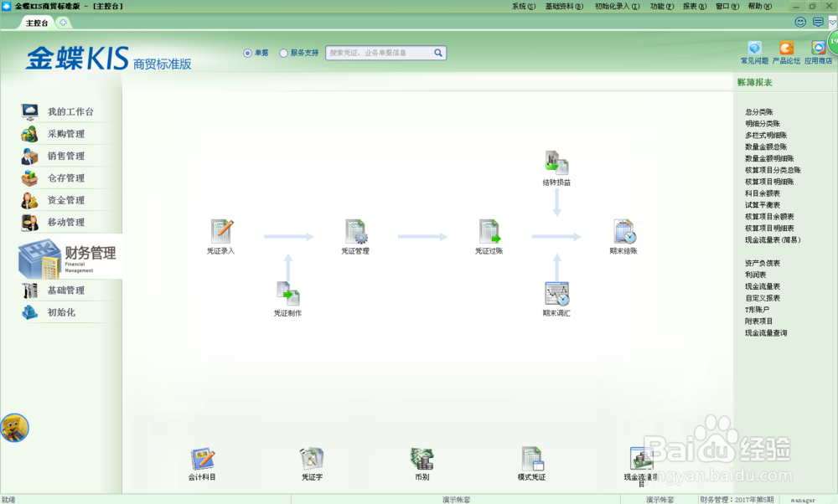The width and height of the screenshot is (838, 504).
Task: Select 财务管理 module in sidebar
Action: coord(70,258)
